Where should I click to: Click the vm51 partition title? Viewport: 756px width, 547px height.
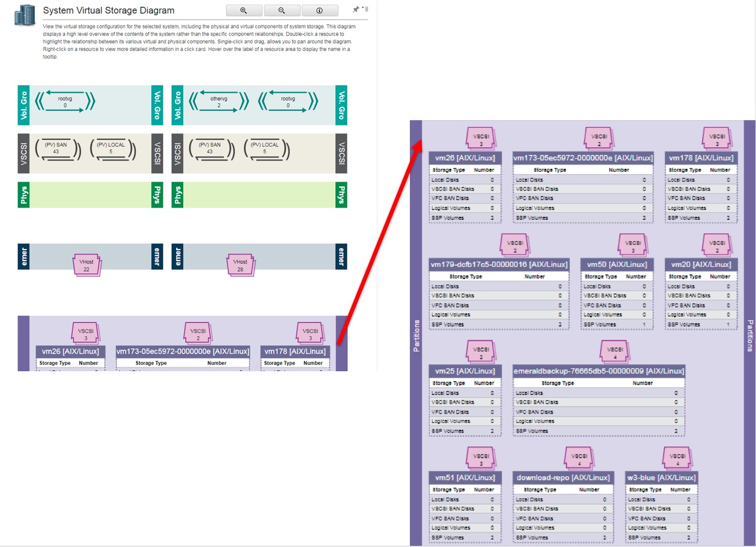[x=465, y=477]
